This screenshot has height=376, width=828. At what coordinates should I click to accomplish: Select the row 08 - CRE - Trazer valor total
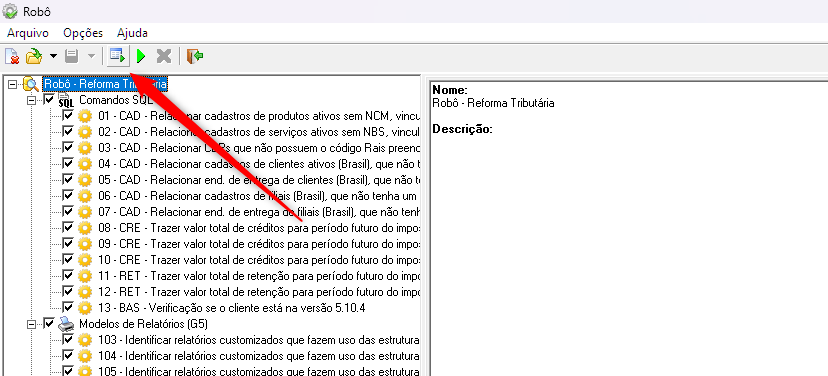click(x=259, y=228)
